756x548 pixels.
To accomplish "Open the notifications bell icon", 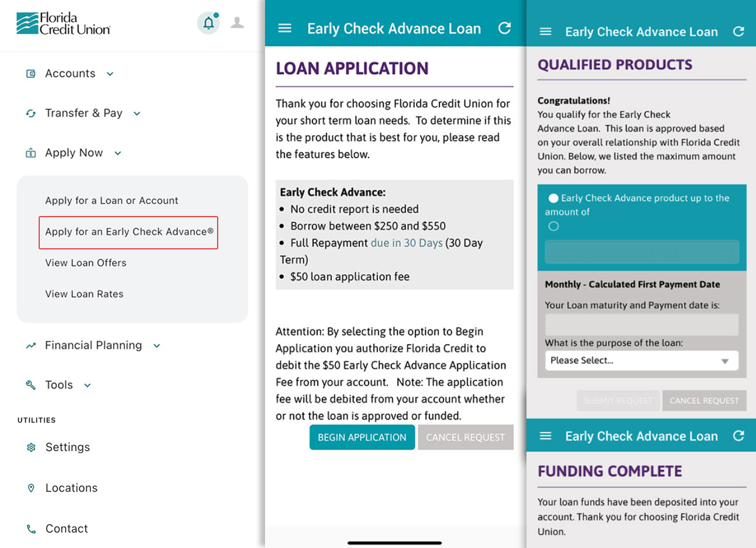I will [x=208, y=23].
